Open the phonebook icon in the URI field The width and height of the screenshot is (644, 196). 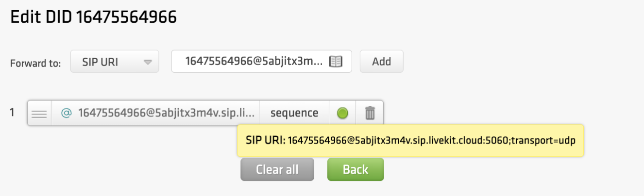(336, 62)
